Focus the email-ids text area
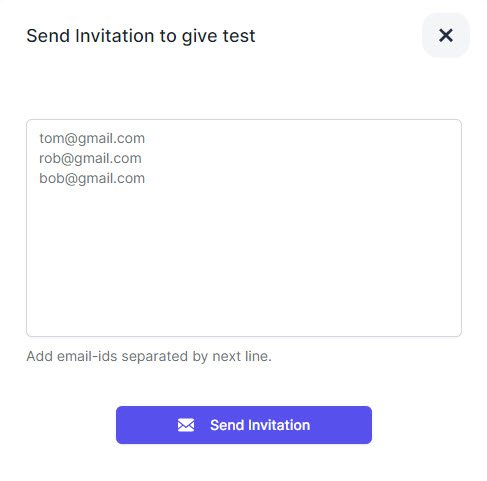The height and width of the screenshot is (481, 487). [244, 228]
